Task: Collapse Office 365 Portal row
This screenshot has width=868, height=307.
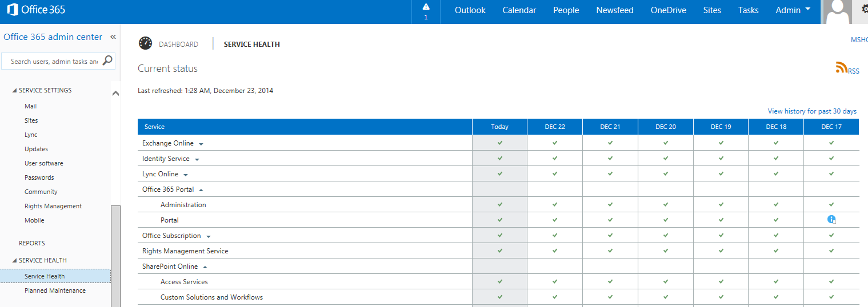Action: point(201,189)
